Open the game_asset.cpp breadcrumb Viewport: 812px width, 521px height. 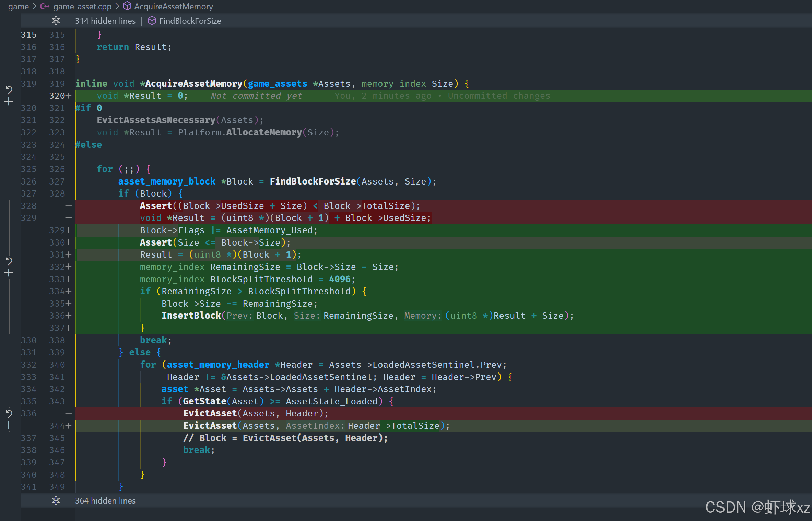click(82, 7)
